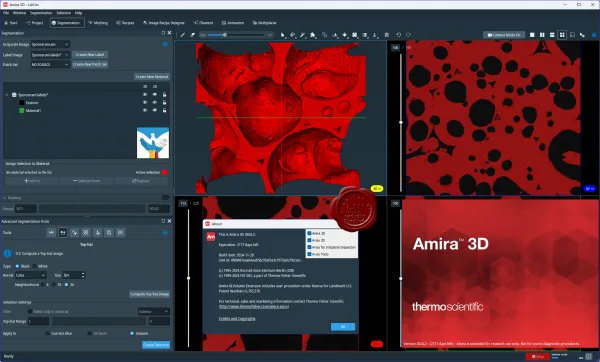Screen dimensions: 600x362
Task: Click the trash delete selection icon
Action: coord(387,35)
